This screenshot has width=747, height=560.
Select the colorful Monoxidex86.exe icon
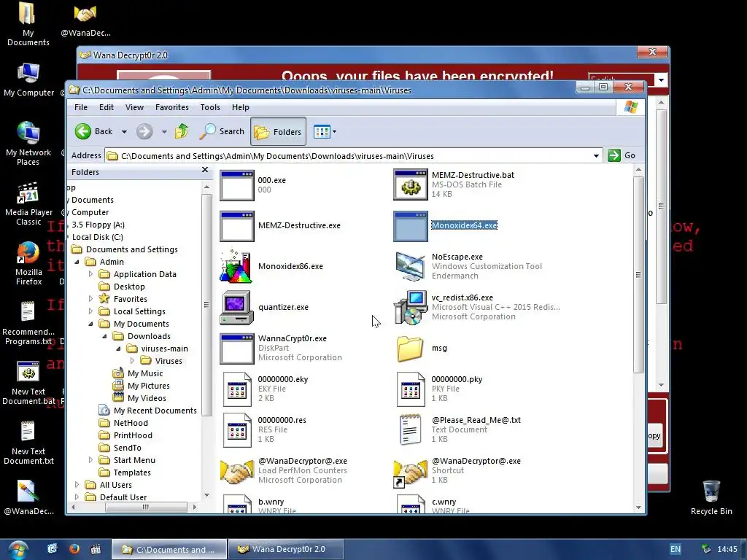click(236, 266)
